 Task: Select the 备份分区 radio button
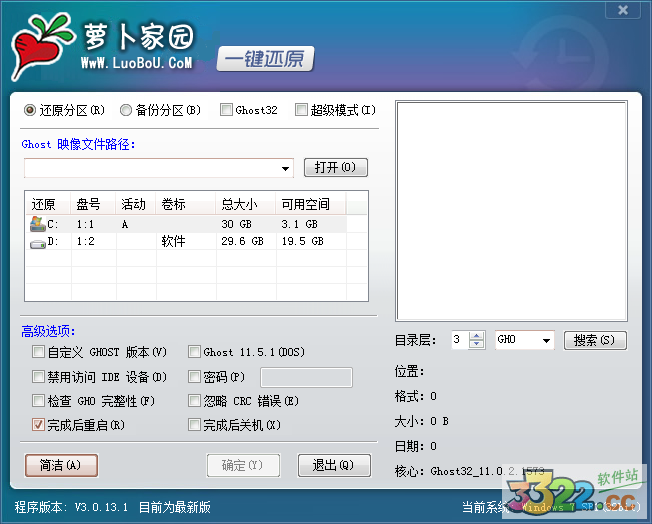coord(126,110)
